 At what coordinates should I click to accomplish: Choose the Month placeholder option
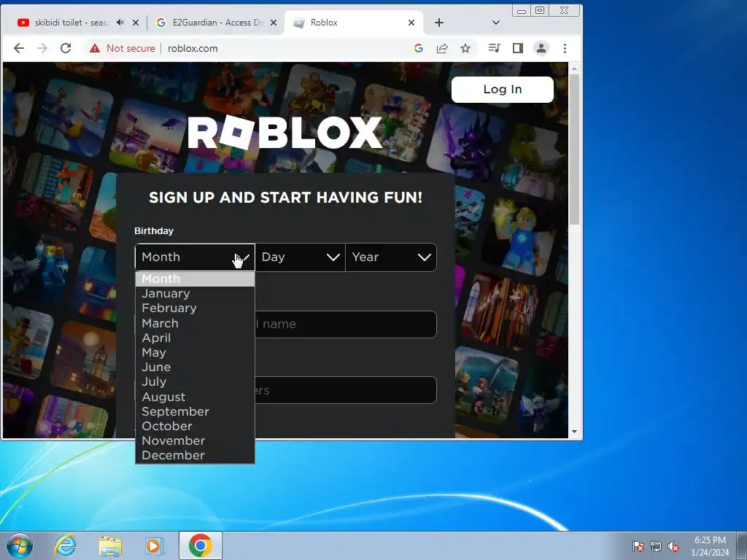point(195,279)
